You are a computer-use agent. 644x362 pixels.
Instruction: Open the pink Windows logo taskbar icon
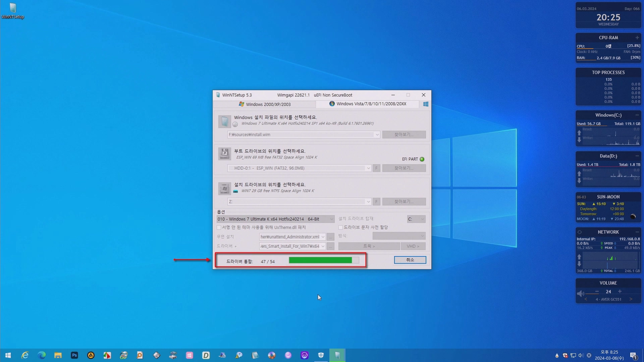189,355
